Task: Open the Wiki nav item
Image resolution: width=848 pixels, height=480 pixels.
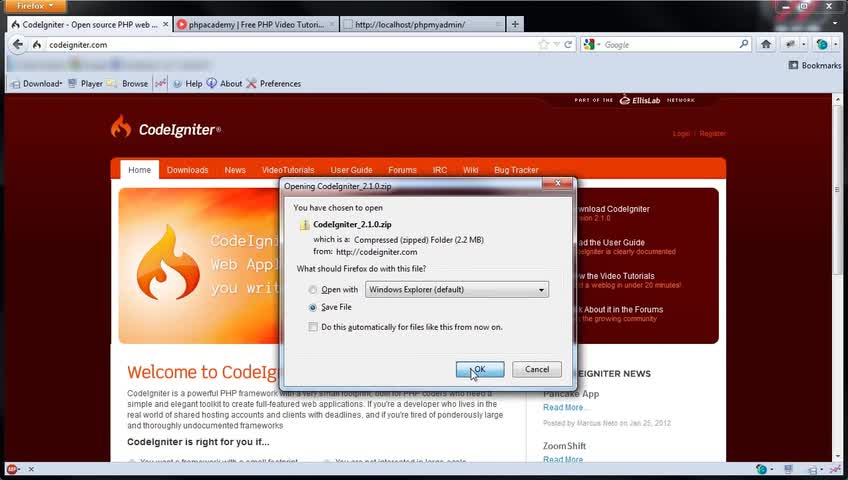Action: click(x=471, y=170)
